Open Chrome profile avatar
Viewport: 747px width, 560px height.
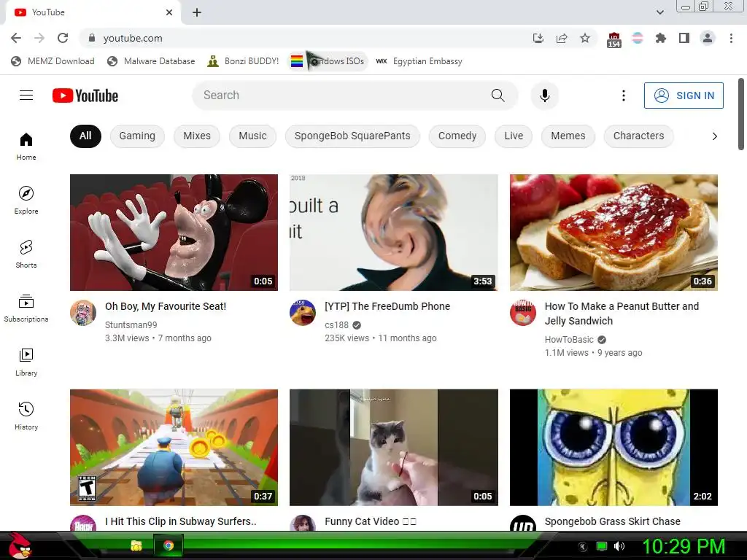pyautogui.click(x=708, y=38)
